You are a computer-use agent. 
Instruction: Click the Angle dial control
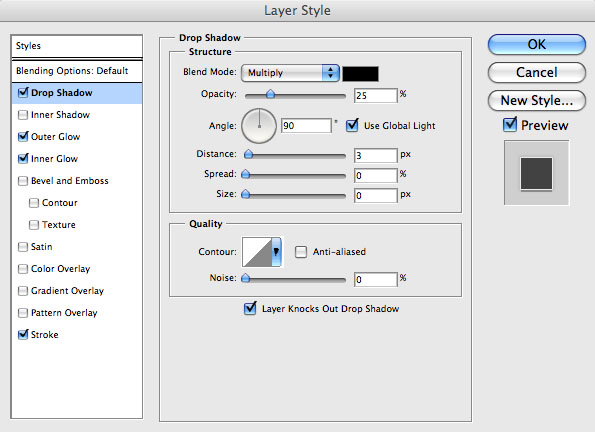259,126
